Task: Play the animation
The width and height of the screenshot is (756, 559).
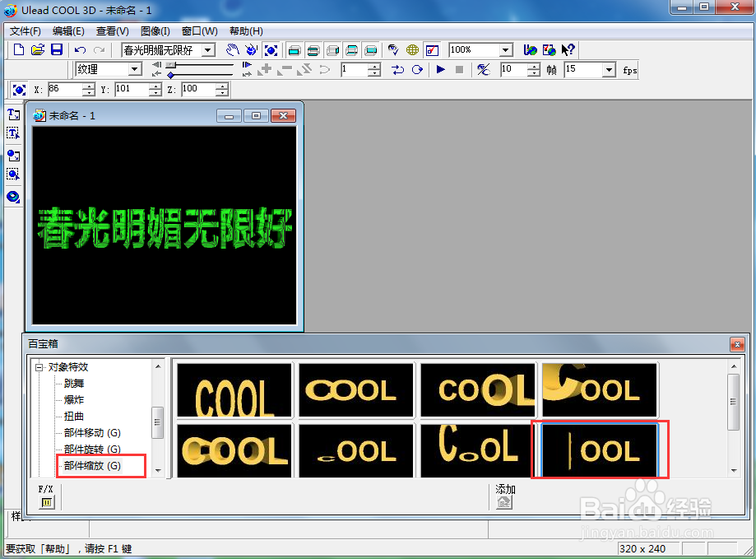Action: click(440, 69)
